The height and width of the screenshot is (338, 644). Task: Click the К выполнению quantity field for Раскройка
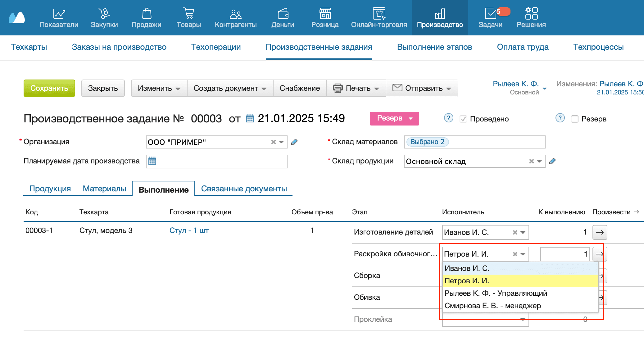pos(565,254)
